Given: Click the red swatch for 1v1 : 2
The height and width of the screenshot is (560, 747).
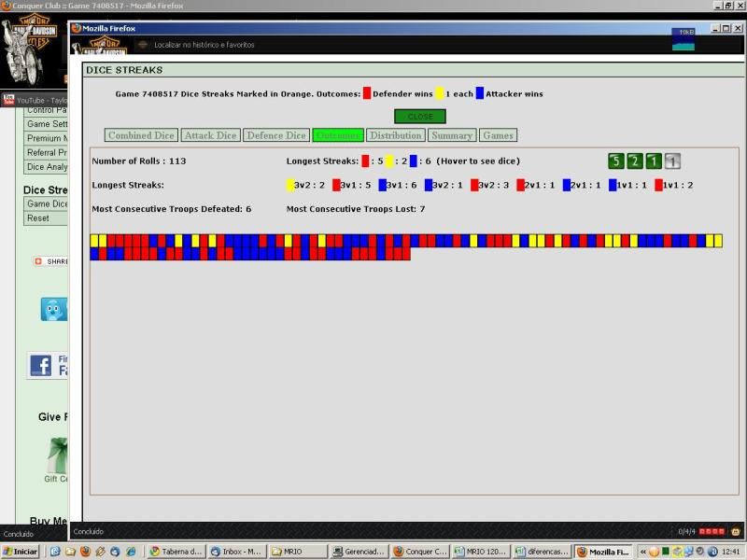Looking at the screenshot, I should pyautogui.click(x=659, y=185).
